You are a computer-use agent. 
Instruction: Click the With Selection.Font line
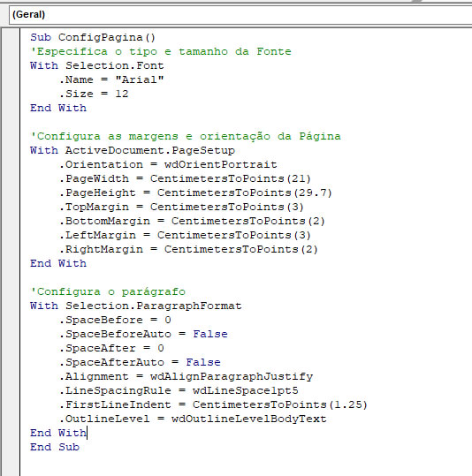click(97, 65)
